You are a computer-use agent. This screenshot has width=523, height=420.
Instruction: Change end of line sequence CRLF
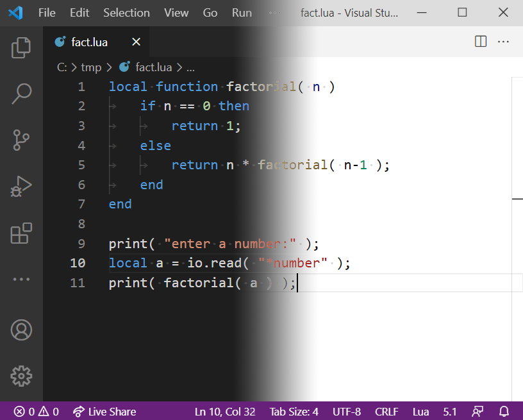point(386,411)
